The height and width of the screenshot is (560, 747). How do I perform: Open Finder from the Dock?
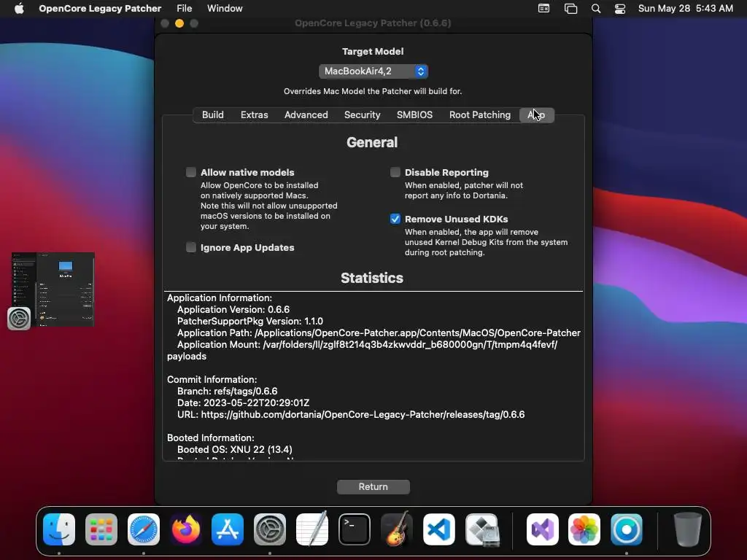click(59, 529)
